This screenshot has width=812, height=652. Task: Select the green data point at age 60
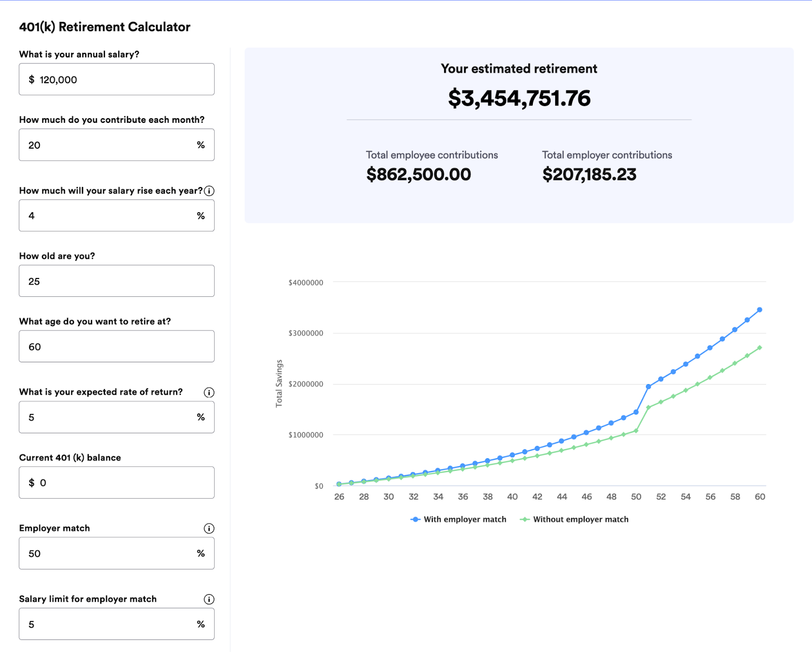(x=760, y=348)
